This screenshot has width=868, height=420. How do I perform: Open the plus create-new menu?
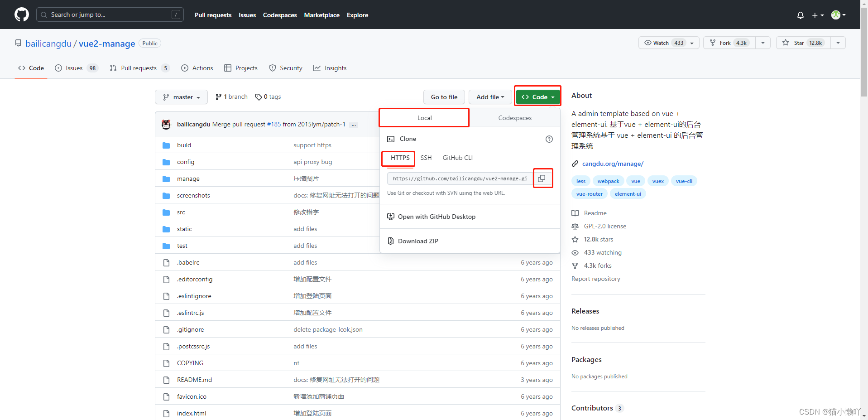point(818,15)
